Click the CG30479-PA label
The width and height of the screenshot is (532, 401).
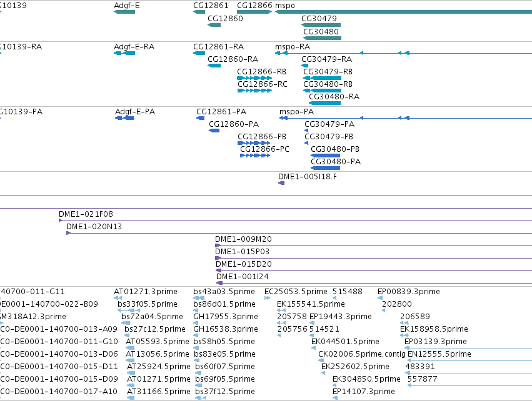tap(329, 124)
